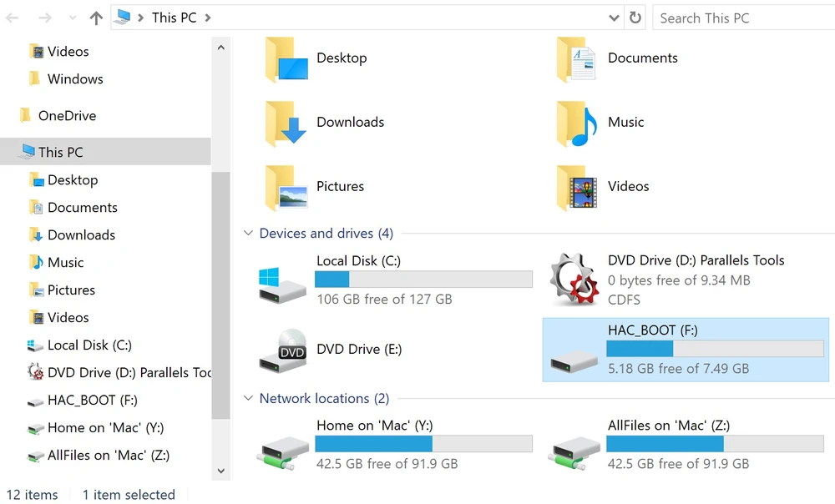
Task: Click the Refresh button beside address bar
Action: (635, 18)
